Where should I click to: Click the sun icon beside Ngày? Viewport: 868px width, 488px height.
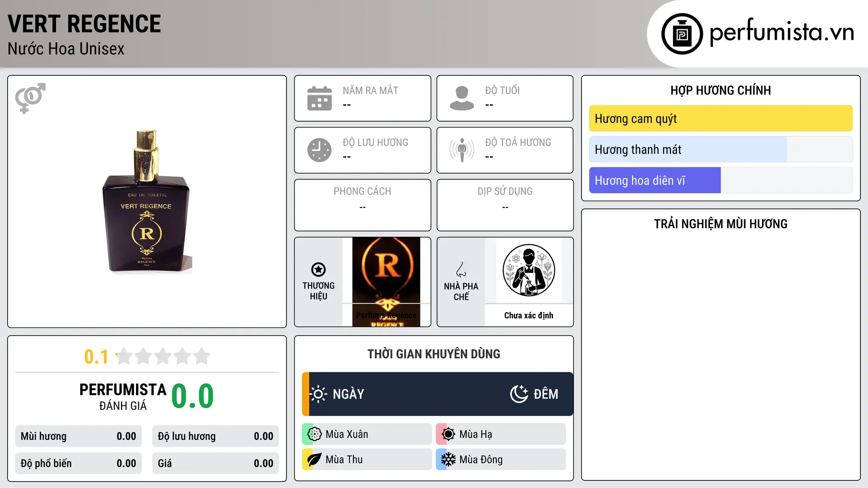[318, 394]
